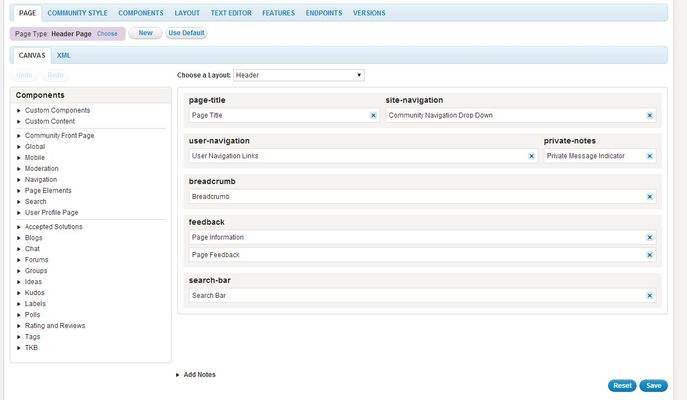Expand Custom Content tree node
687x400 pixels.
point(19,121)
